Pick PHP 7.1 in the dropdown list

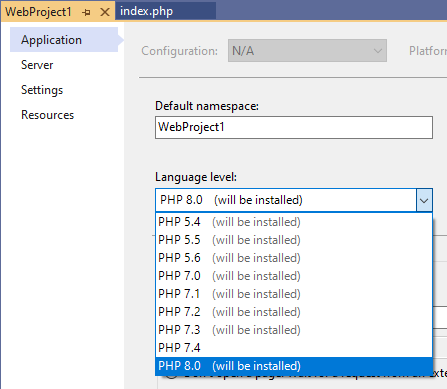click(294, 294)
